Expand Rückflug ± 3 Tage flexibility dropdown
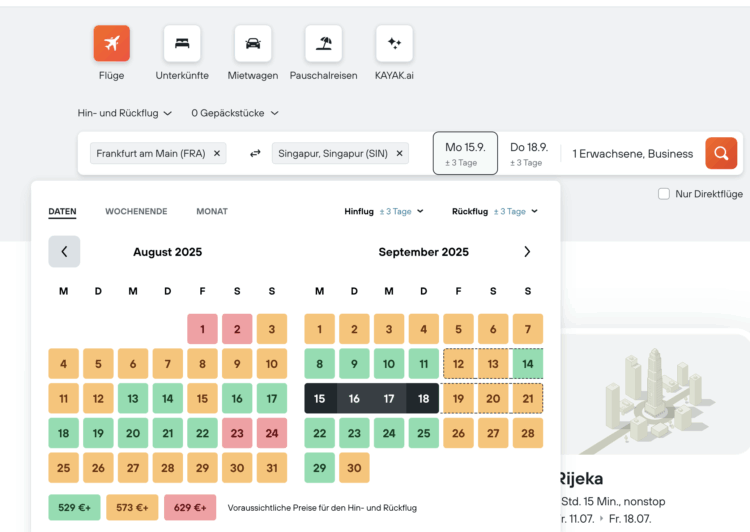This screenshot has width=750, height=532. click(495, 211)
